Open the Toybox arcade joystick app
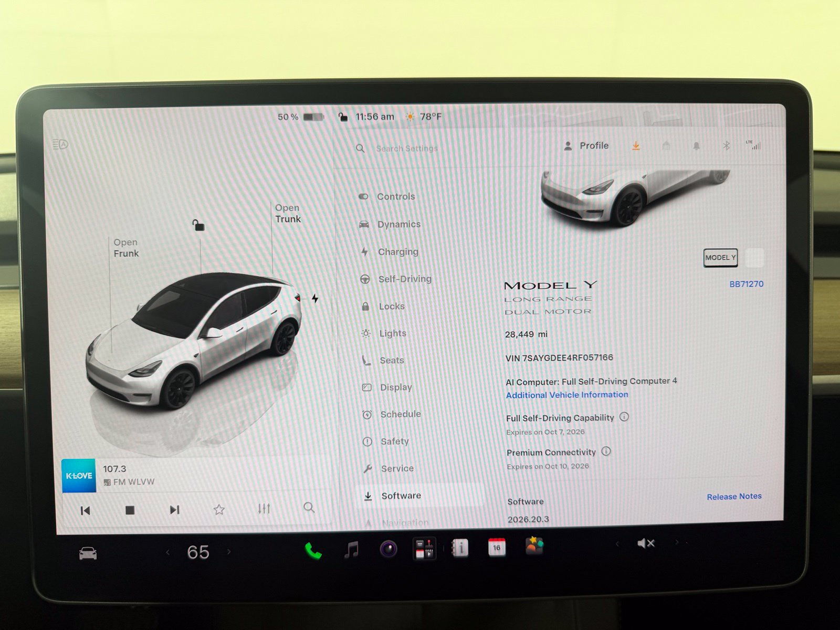This screenshot has width=840, height=630. pyautogui.click(x=424, y=549)
